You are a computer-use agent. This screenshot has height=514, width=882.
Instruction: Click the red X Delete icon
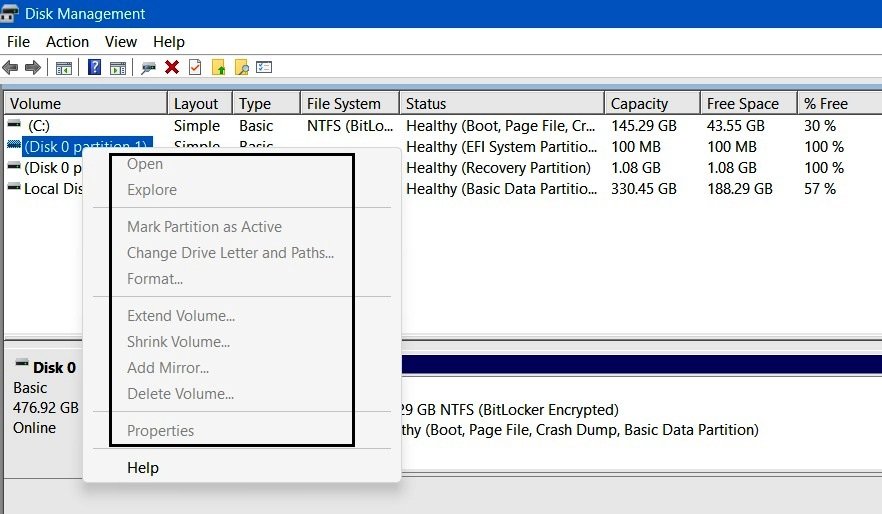[x=172, y=67]
